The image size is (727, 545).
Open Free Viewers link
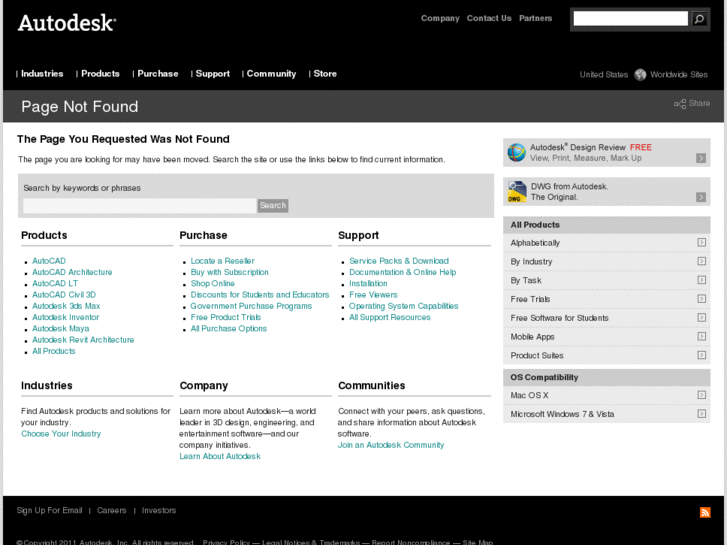(x=373, y=295)
